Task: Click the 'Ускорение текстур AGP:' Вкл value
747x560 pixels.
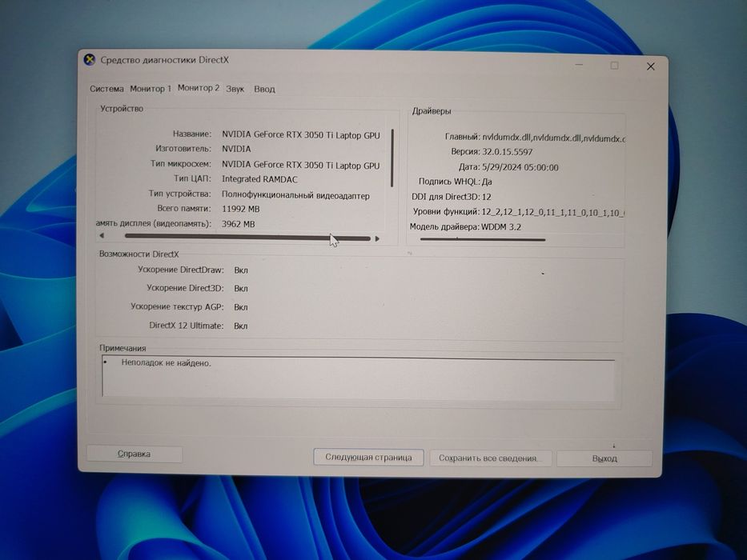Action: 240,308
